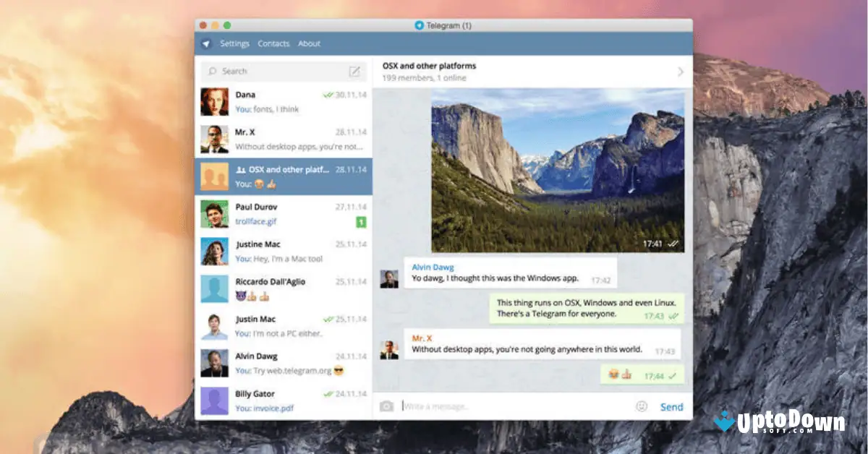
Task: Open the About menu
Action: [309, 43]
